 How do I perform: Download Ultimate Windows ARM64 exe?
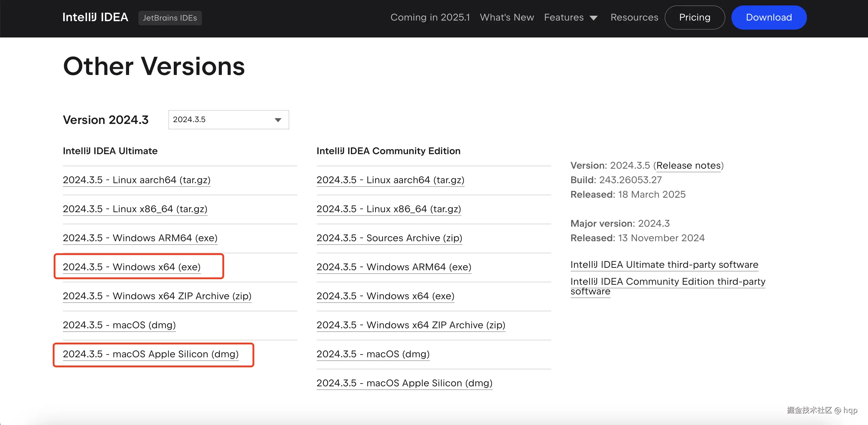click(x=140, y=238)
